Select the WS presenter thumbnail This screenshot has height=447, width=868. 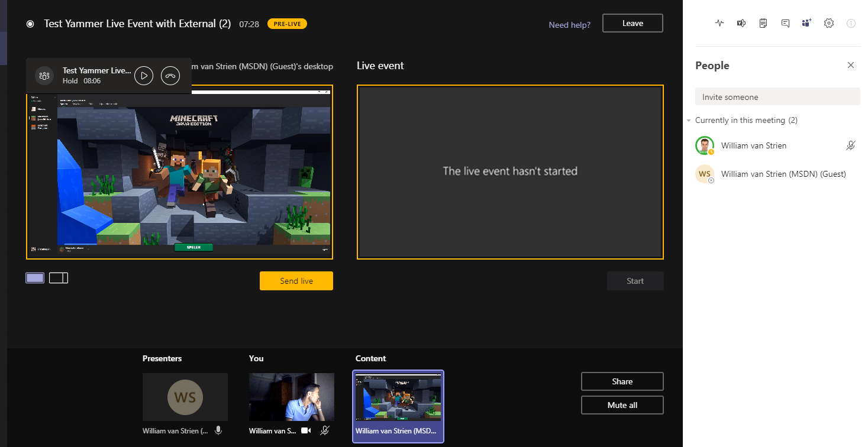tap(185, 397)
